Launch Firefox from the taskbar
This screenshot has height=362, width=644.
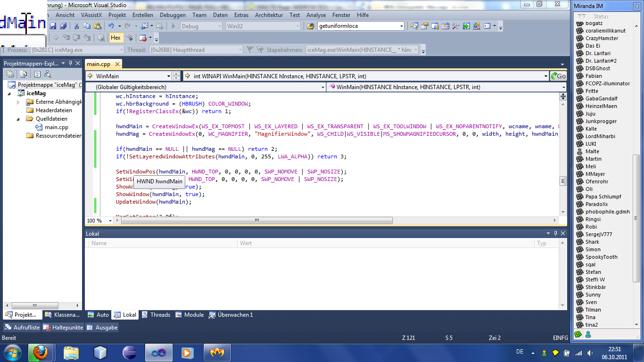(40, 352)
